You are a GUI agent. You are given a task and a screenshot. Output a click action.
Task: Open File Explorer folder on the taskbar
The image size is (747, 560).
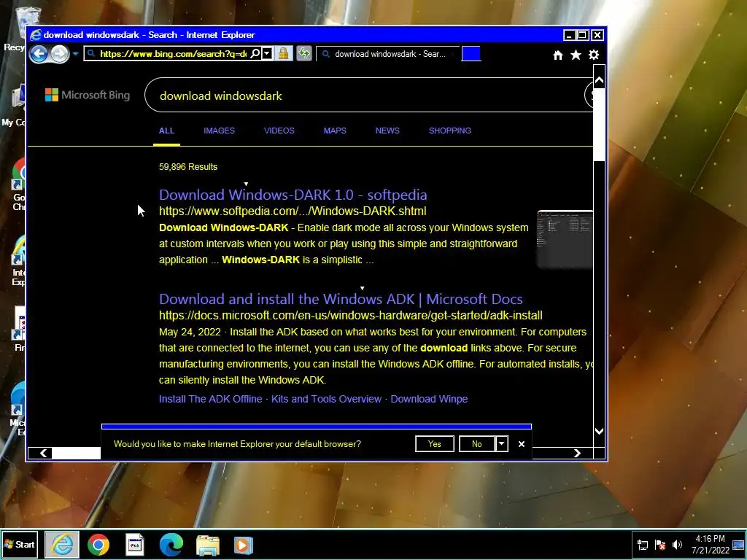pyautogui.click(x=208, y=545)
